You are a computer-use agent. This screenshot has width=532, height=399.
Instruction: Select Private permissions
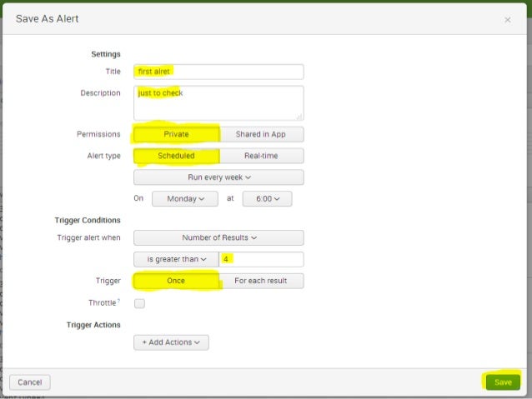177,134
